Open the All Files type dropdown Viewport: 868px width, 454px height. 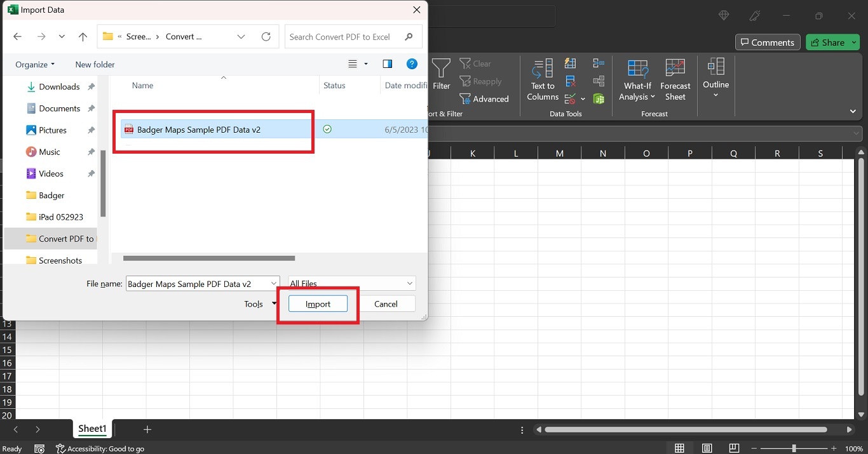tap(352, 284)
